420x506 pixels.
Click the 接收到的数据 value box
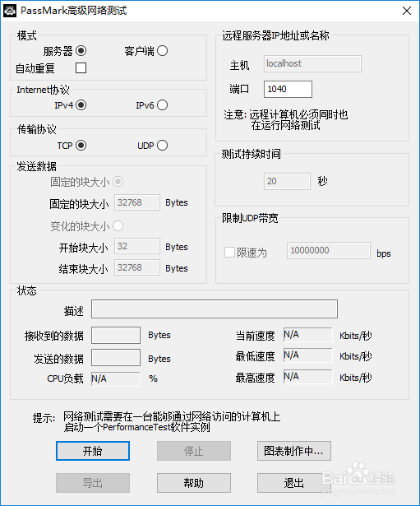116,336
